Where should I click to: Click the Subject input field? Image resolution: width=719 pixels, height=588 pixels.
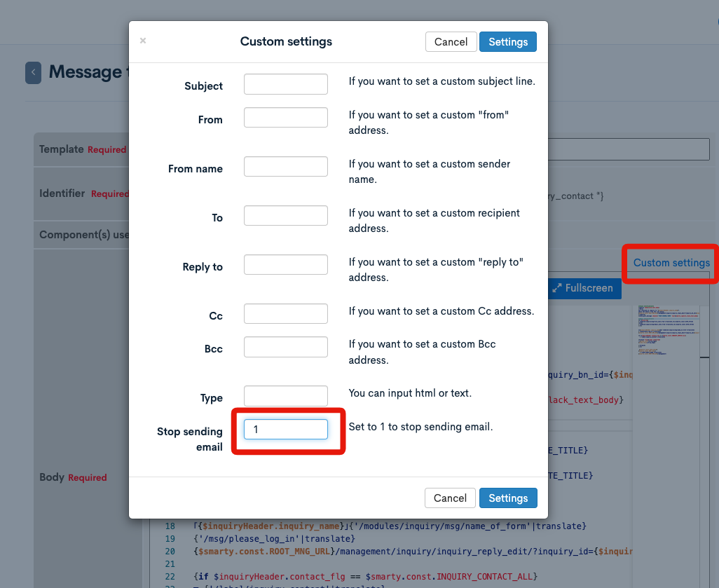click(x=285, y=83)
